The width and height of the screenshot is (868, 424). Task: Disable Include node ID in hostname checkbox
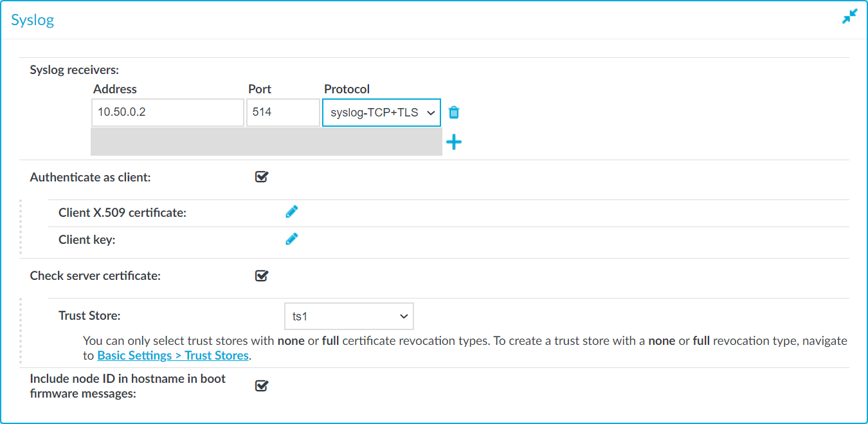click(262, 386)
